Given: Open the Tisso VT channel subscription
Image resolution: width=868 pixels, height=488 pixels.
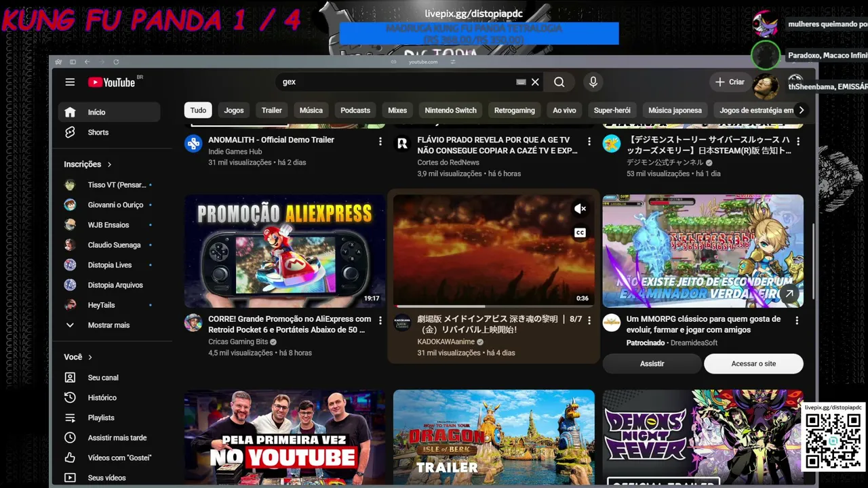Looking at the screenshot, I should pos(109,185).
